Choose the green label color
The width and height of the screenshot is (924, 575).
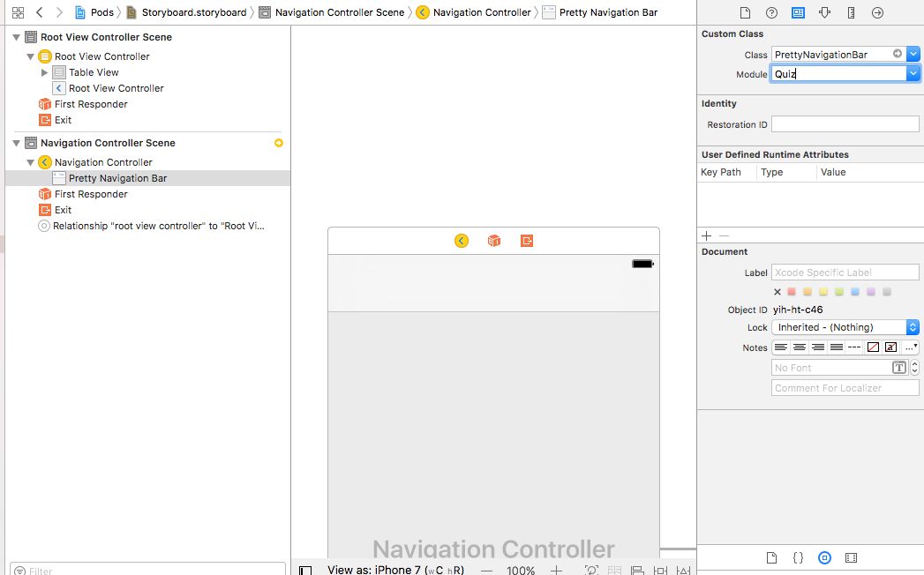coord(839,292)
